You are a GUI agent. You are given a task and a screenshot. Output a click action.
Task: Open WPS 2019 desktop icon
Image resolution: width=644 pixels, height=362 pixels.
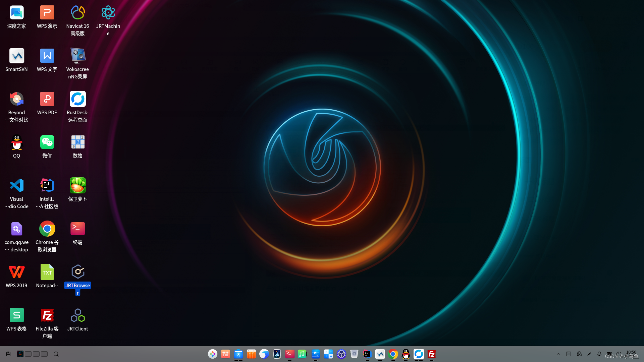point(16,277)
